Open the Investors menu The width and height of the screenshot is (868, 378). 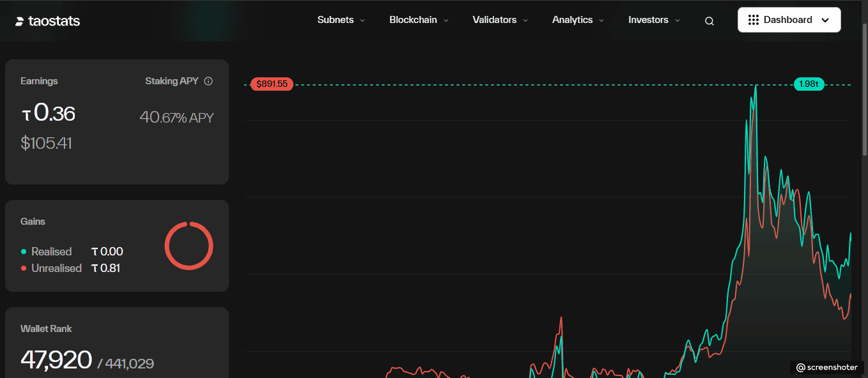point(654,20)
